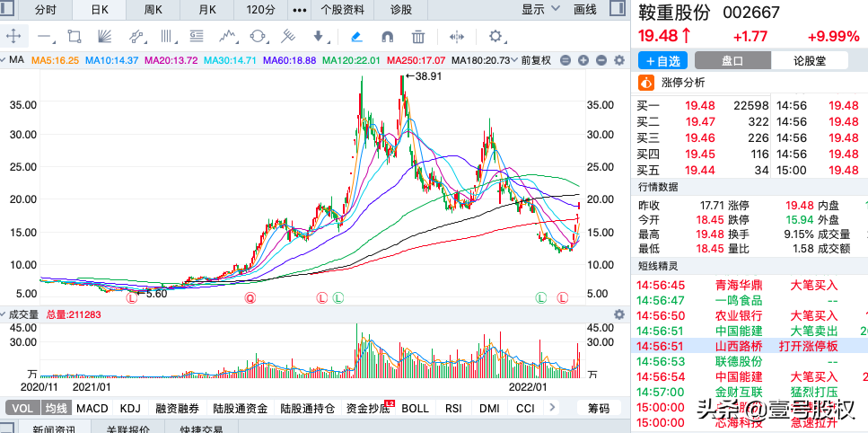Viewport: 868px width, 433px height.
Task: Toggle the right sidebar panel icon
Action: [x=618, y=8]
